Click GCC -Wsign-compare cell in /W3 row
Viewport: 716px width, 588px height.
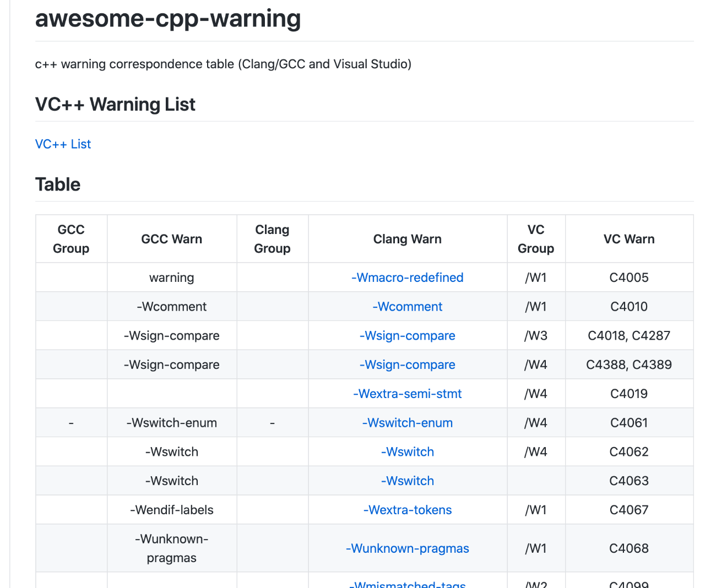point(172,336)
